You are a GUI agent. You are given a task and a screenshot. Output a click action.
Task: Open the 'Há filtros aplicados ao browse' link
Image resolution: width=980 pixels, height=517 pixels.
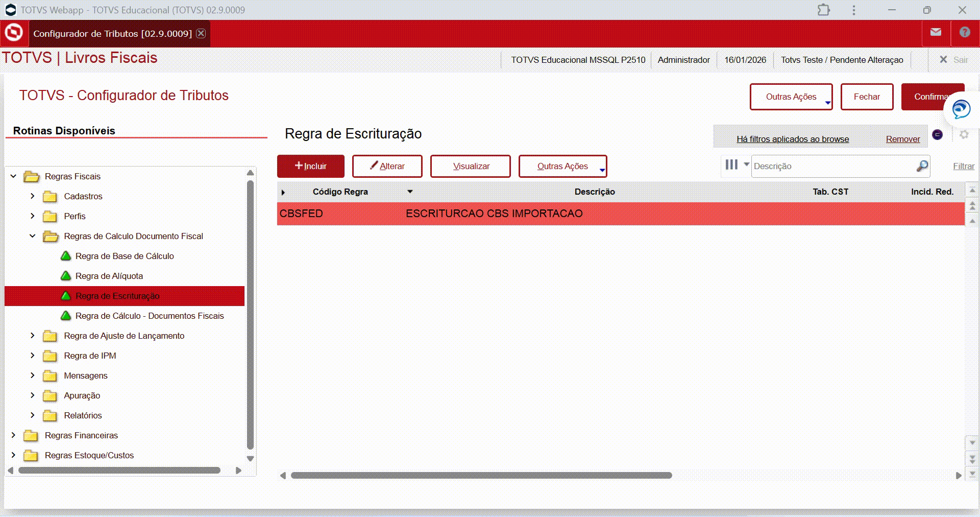pos(793,139)
